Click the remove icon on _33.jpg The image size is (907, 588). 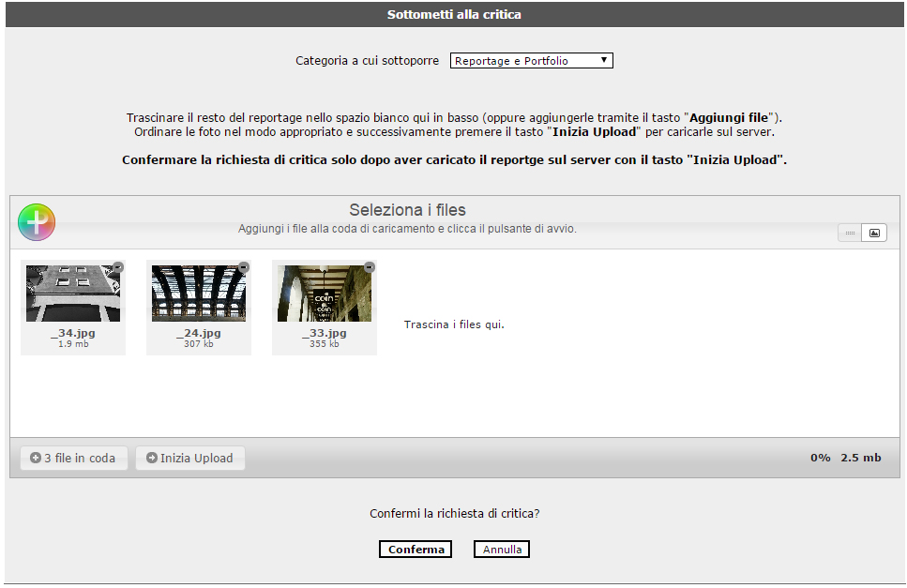pos(370,267)
